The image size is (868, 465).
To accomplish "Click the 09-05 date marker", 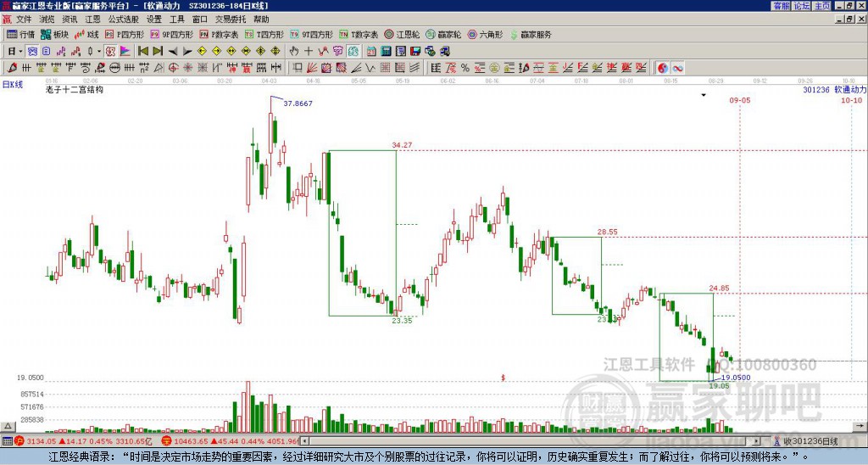I will [739, 100].
